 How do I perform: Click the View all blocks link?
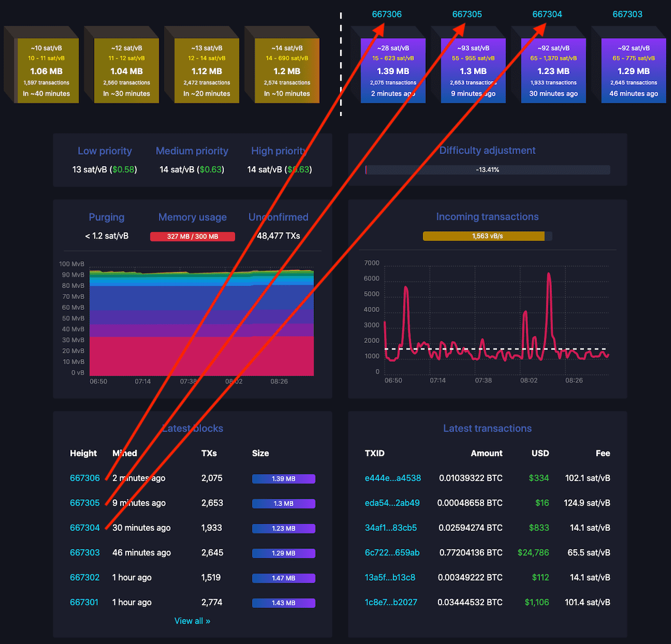pos(192,620)
